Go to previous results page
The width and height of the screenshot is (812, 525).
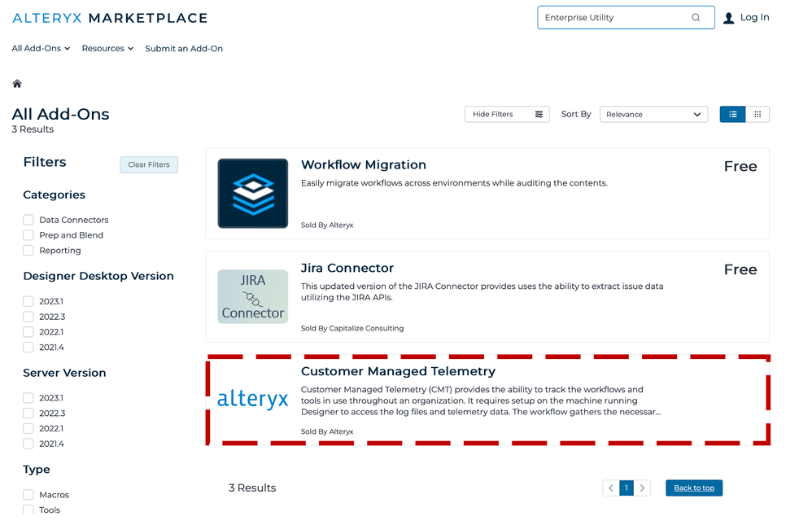tap(611, 488)
